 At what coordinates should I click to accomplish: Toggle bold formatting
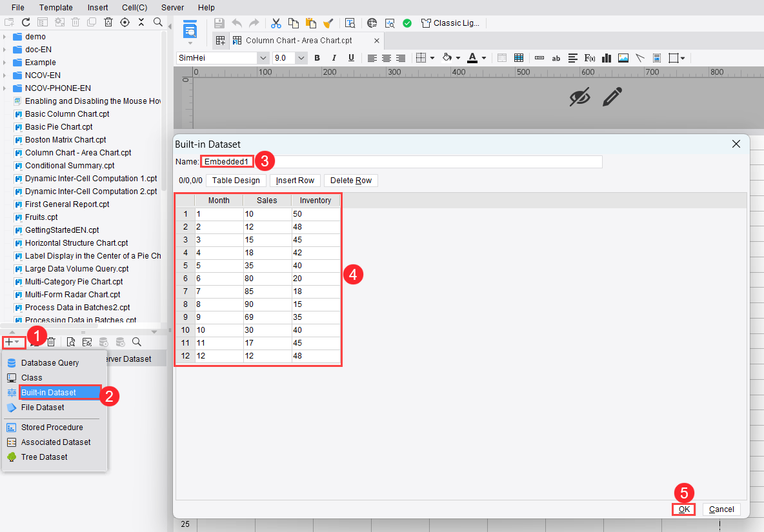[317, 58]
